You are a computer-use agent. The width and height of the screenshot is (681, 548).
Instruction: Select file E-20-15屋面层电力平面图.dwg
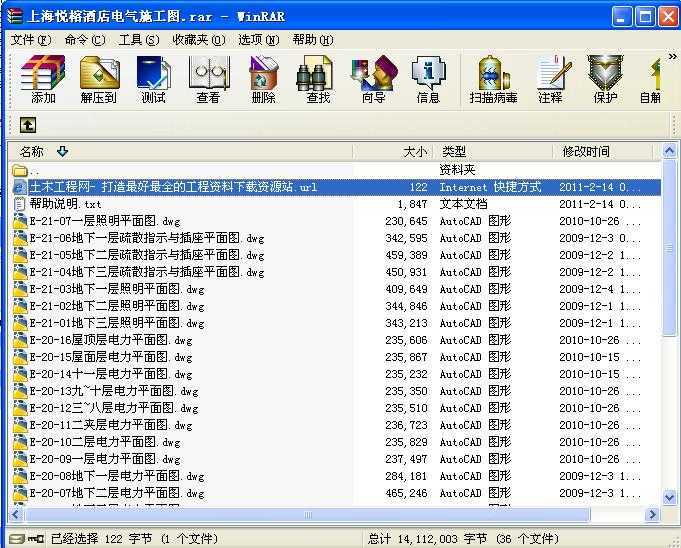[111, 357]
